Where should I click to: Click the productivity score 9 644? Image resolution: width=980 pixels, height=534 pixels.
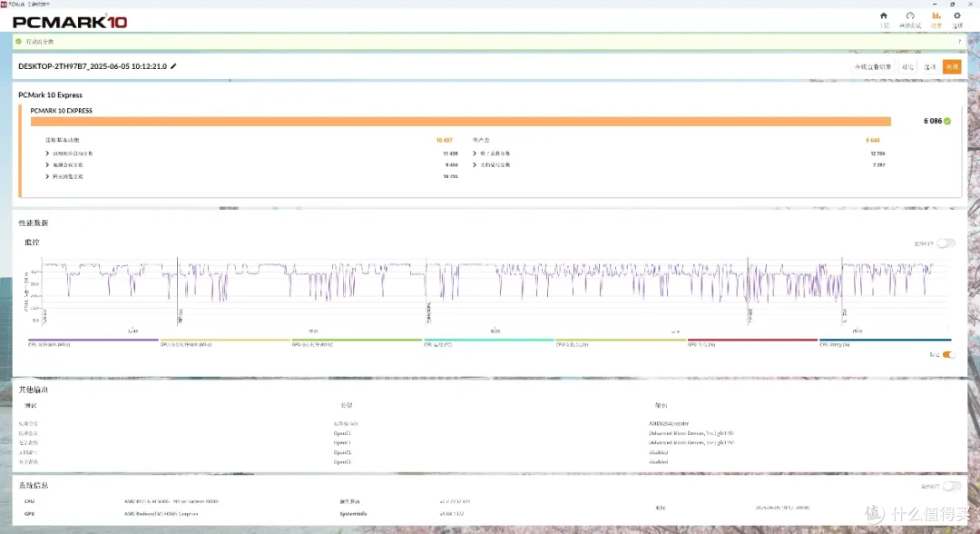point(873,140)
